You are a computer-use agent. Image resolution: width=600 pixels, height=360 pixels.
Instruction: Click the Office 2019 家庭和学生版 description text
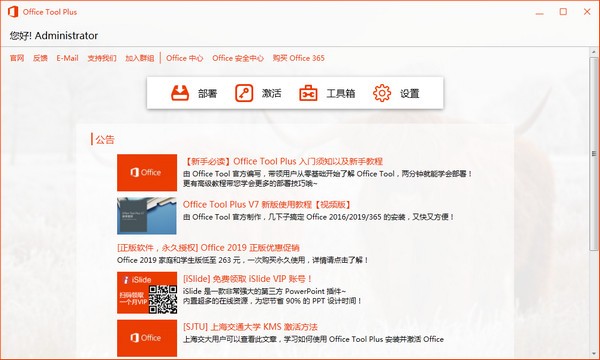coord(243,260)
